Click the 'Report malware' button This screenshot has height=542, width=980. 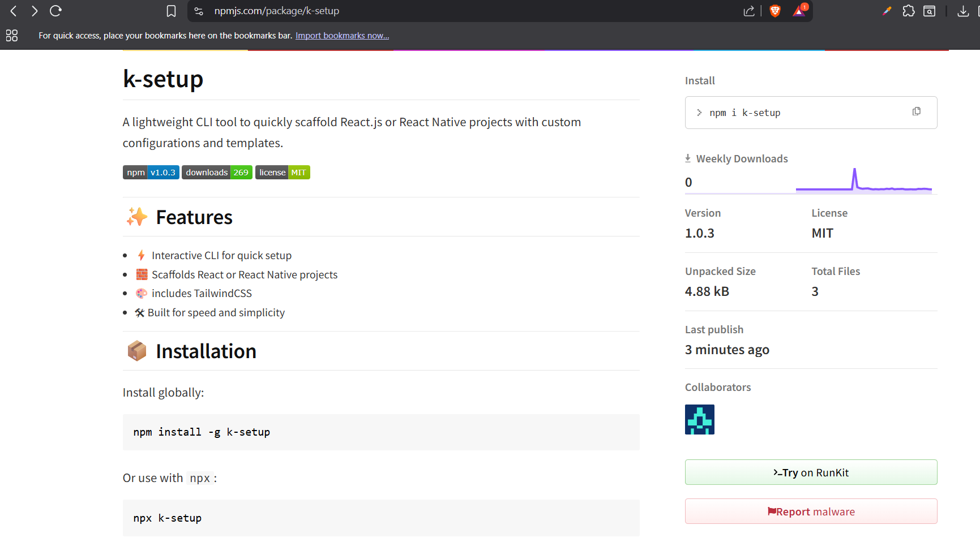coord(811,511)
